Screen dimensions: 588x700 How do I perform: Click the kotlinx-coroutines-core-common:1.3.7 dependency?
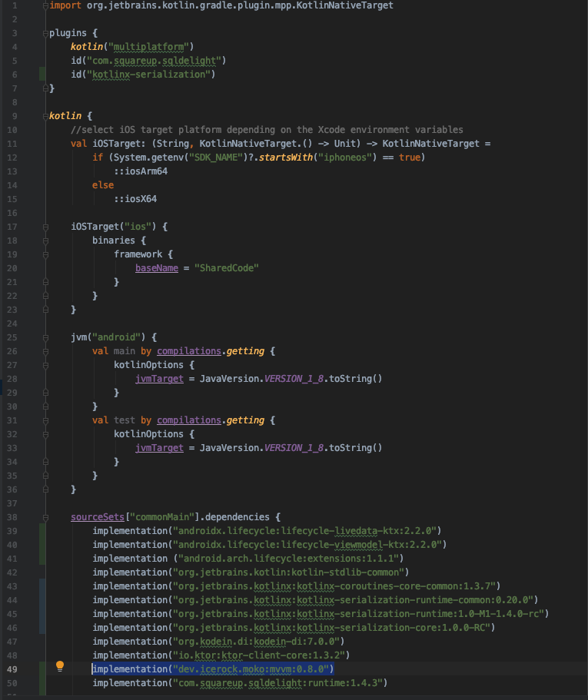[x=297, y=586]
